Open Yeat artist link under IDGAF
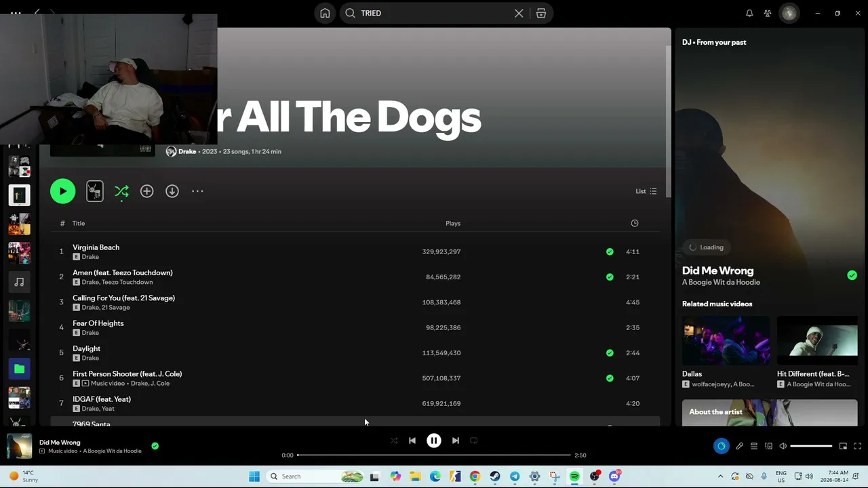This screenshot has width=868, height=488. 108,409
